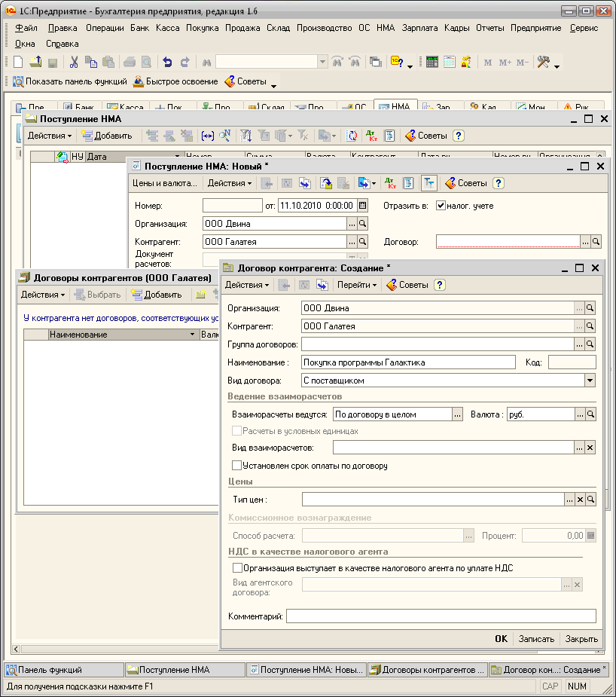The height and width of the screenshot is (697, 616).
Task: Click the Dt/Kt icon in Поступление НМА: Новый toolbar
Action: 390,183
